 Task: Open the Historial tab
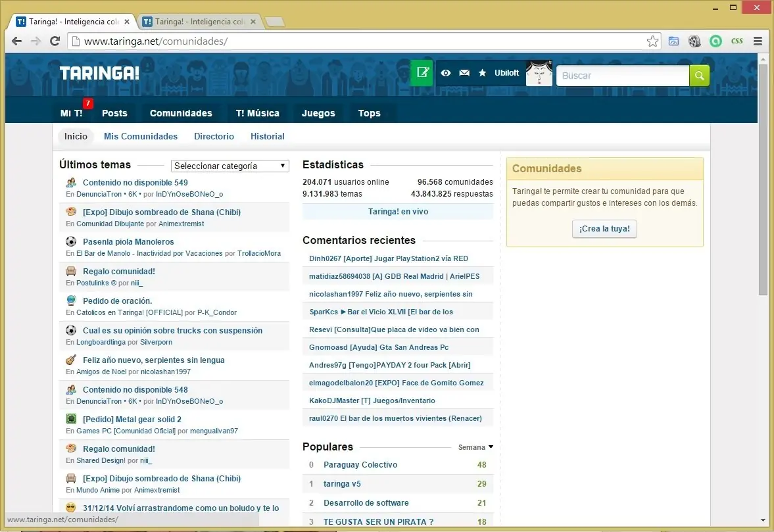pos(268,136)
